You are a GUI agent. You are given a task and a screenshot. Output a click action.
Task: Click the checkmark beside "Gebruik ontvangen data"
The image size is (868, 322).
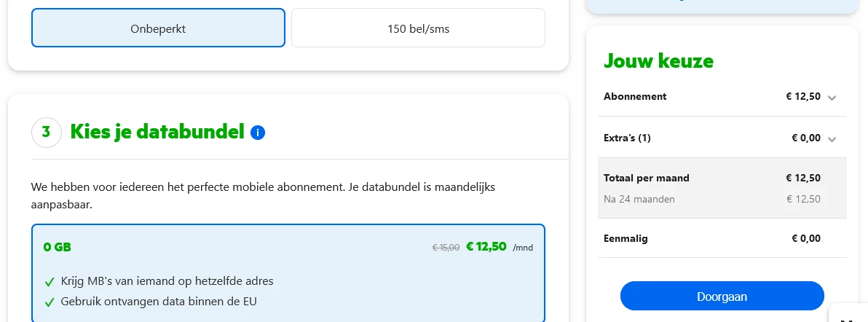pos(50,302)
